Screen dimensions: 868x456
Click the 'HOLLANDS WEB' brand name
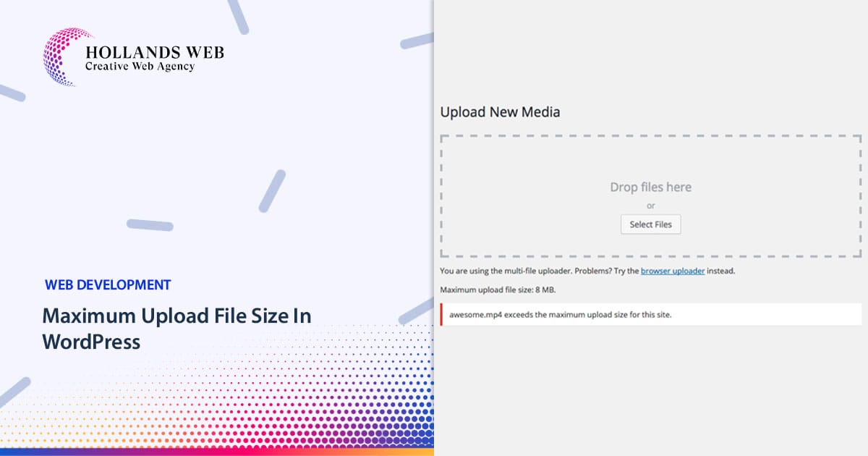click(x=155, y=53)
